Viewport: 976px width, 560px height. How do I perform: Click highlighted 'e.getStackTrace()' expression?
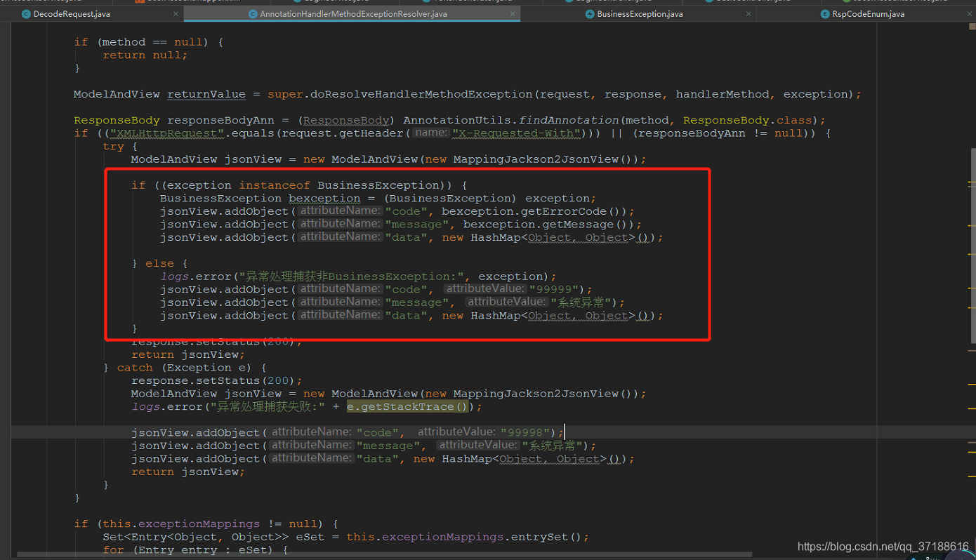407,407
